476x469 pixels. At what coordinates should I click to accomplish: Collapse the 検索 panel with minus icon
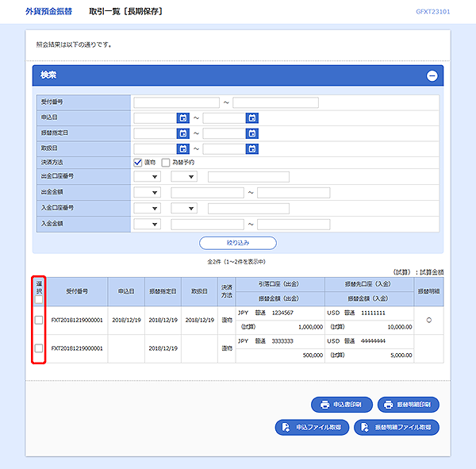click(x=432, y=75)
